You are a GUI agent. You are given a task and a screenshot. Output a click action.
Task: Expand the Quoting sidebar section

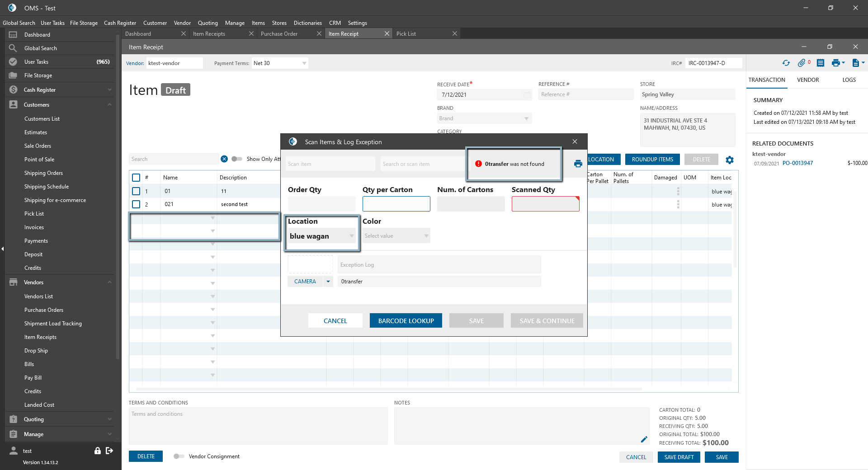(x=110, y=419)
